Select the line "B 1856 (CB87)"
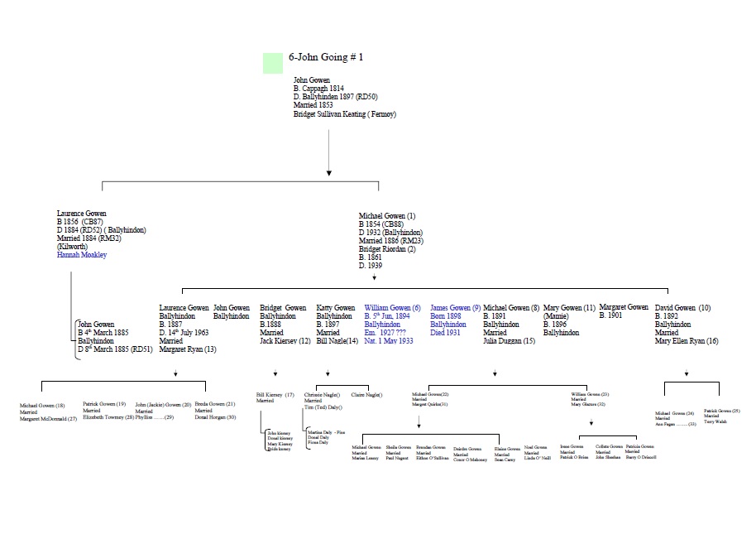The image size is (756, 534). pos(79,221)
